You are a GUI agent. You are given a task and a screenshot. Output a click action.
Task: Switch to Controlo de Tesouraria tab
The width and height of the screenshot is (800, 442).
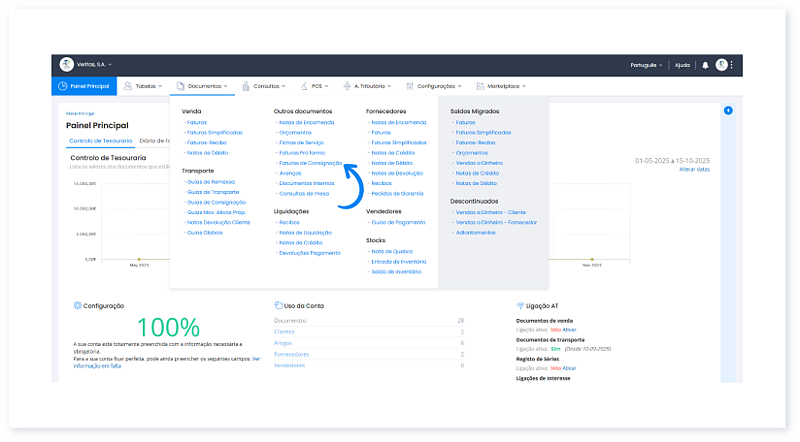[99, 141]
